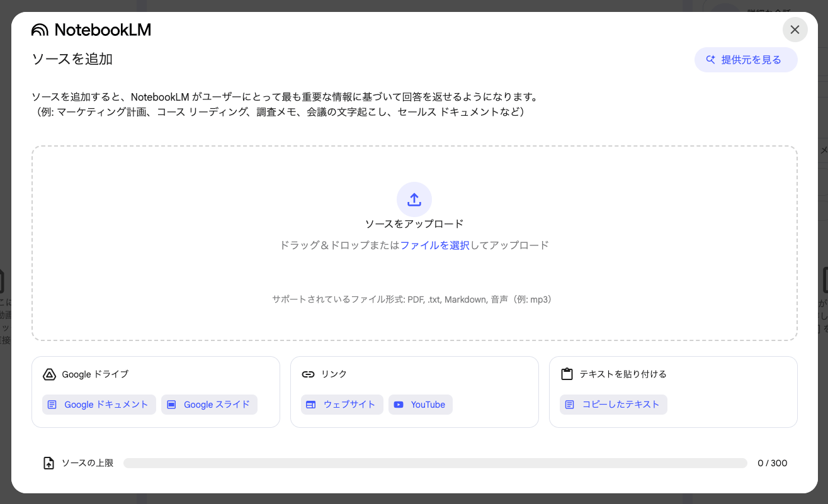This screenshot has height=504, width=828.
Task: Click ファイルを選択 link
Action: [434, 245]
